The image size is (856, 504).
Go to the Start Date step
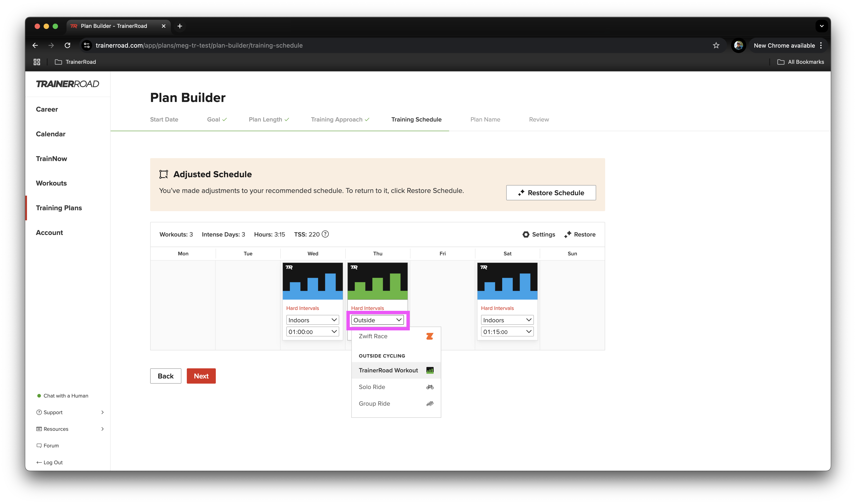[x=164, y=119]
